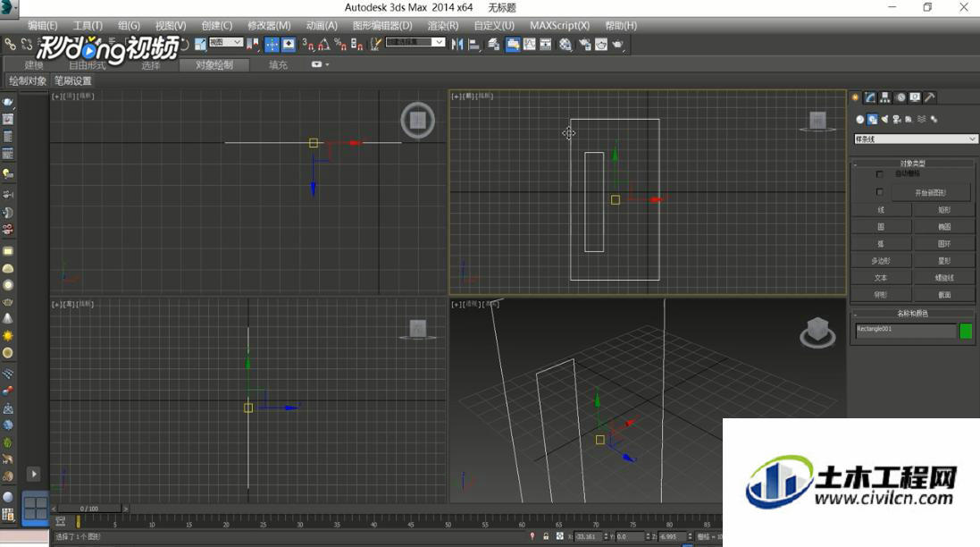980x547 pixels.
Task: Select the Lights category icon
Action: coord(884,119)
